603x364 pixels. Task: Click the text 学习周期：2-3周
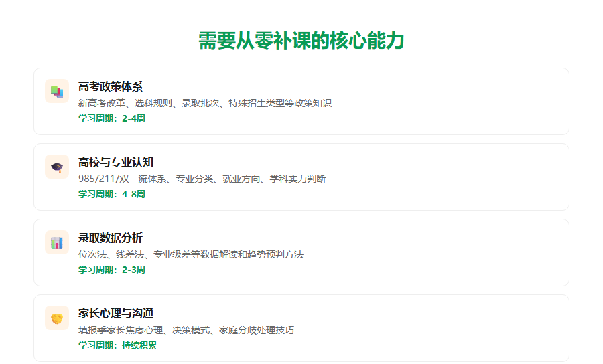(112, 270)
